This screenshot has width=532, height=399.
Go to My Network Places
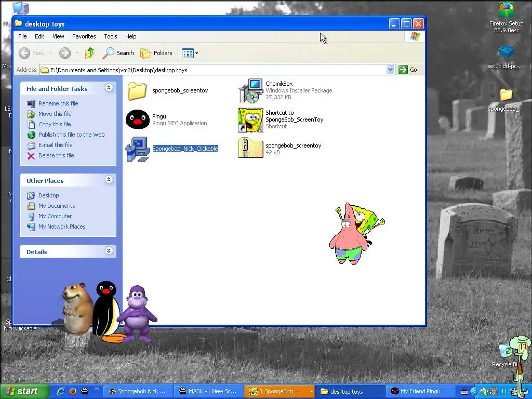[x=62, y=227]
